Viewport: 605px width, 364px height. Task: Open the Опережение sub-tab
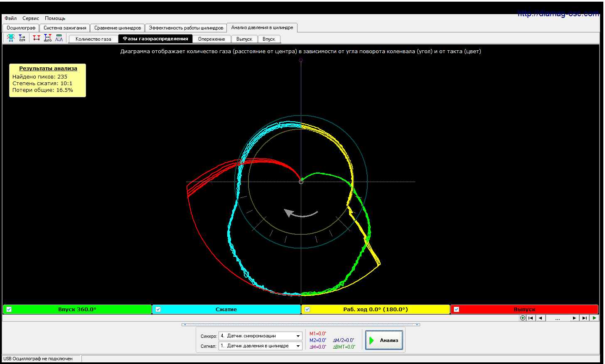pos(212,39)
